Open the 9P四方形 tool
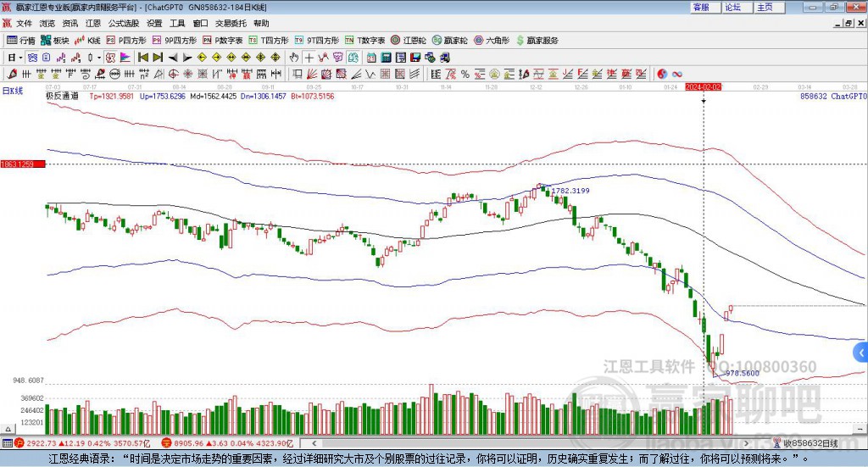The width and height of the screenshot is (868, 467). 175,41
